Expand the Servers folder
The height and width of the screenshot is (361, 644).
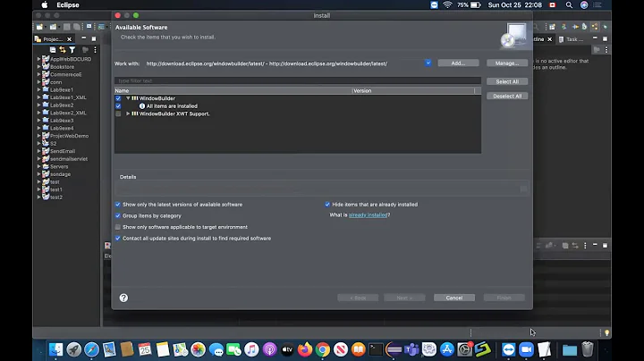pyautogui.click(x=39, y=166)
